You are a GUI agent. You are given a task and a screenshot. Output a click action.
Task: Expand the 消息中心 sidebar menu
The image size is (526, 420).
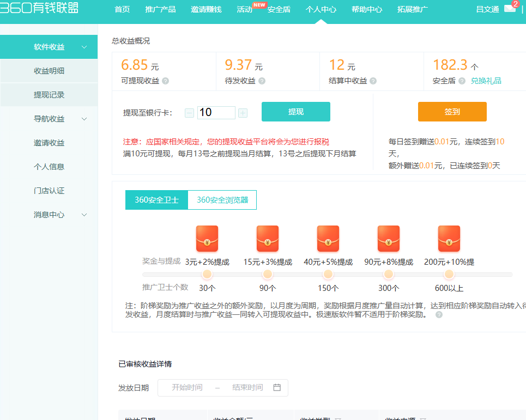(84, 215)
